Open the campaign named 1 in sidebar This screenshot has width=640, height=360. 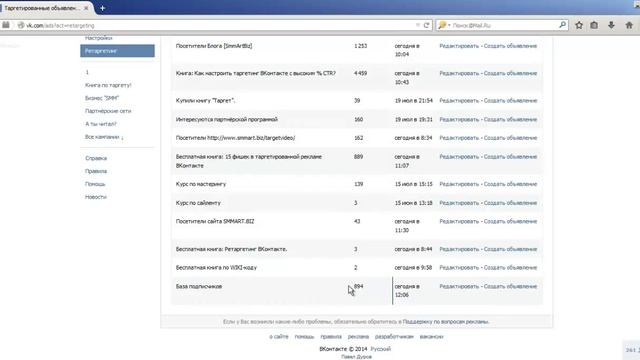pyautogui.click(x=87, y=72)
